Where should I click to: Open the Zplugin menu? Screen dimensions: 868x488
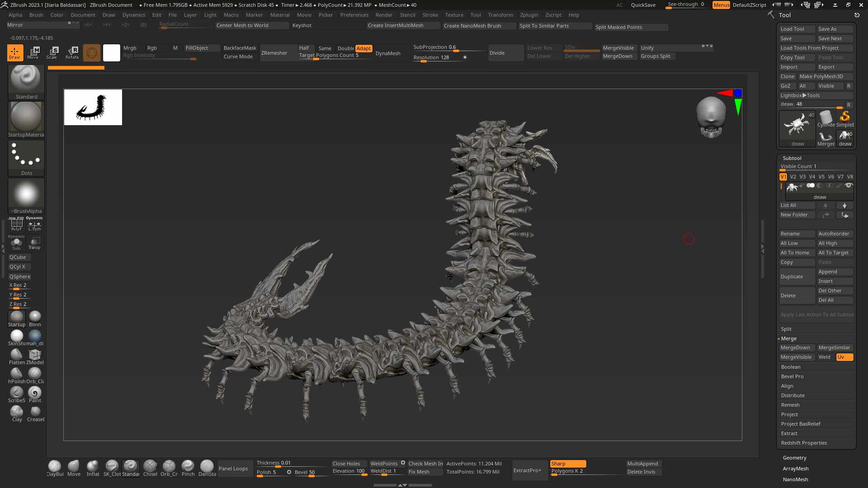click(529, 15)
